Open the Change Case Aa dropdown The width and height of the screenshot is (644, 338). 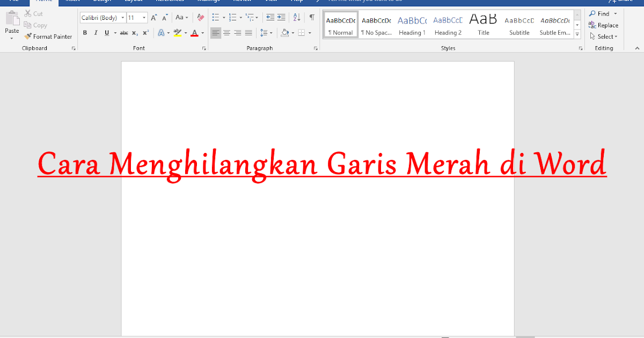coord(182,18)
